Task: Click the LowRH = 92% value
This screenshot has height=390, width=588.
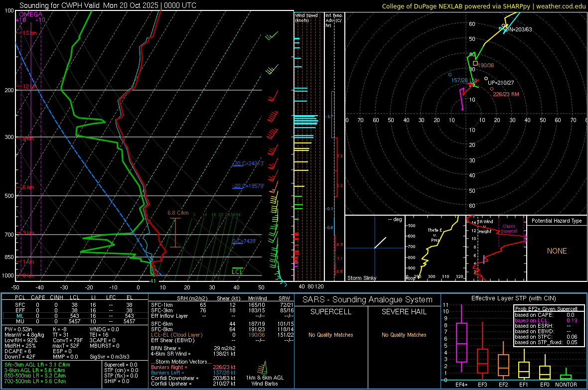Action: point(20,341)
